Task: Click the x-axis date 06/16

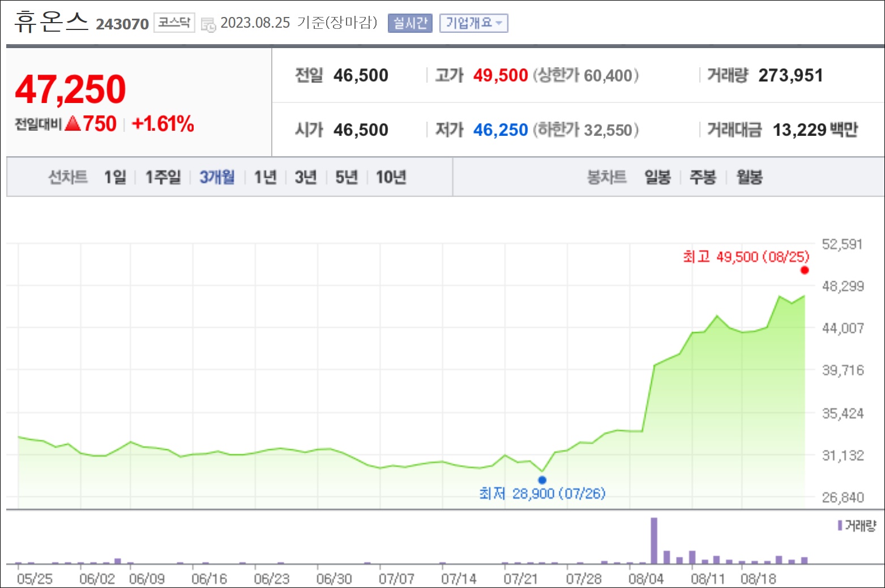Action: 209,579
